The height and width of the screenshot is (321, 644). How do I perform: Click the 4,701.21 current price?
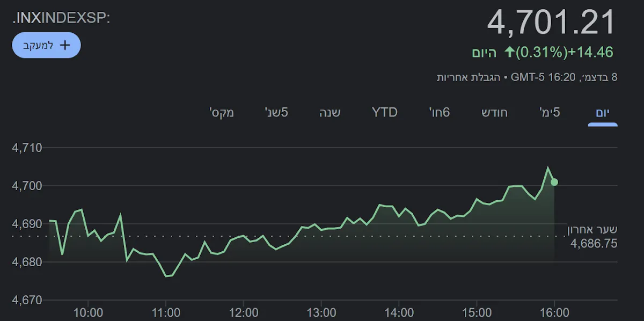click(551, 23)
